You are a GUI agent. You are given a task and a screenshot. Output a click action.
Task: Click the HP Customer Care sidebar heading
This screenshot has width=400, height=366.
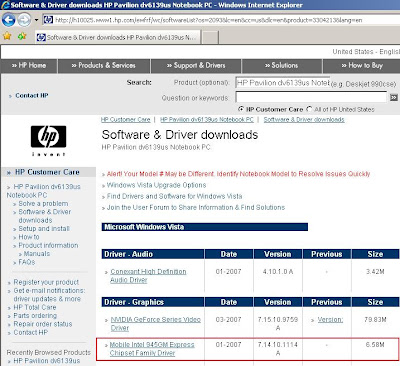[47, 172]
